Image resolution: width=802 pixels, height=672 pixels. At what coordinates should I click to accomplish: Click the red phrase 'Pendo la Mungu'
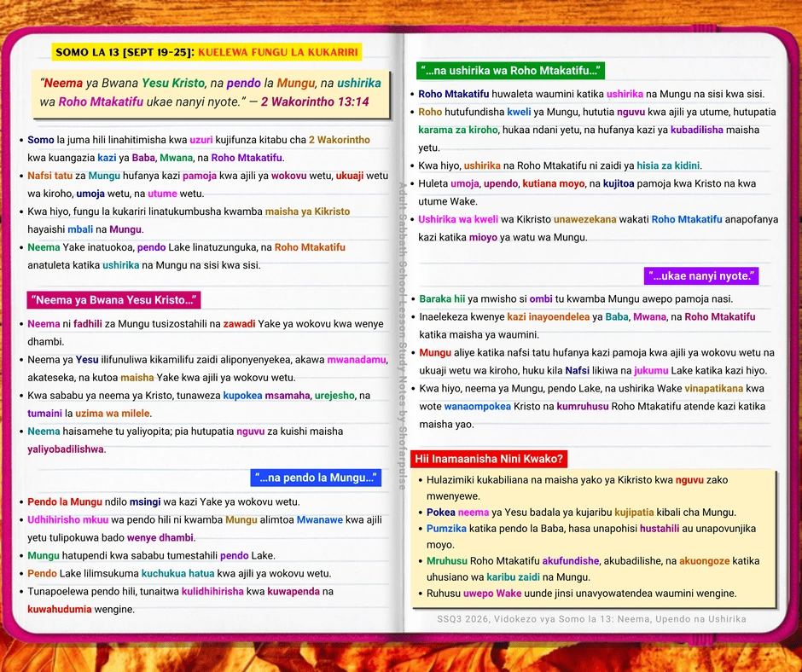[x=64, y=501]
